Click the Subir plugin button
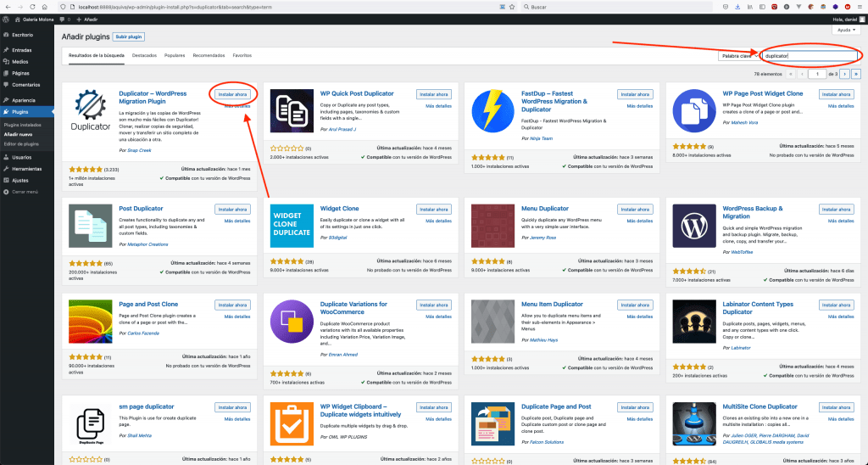 (x=129, y=36)
